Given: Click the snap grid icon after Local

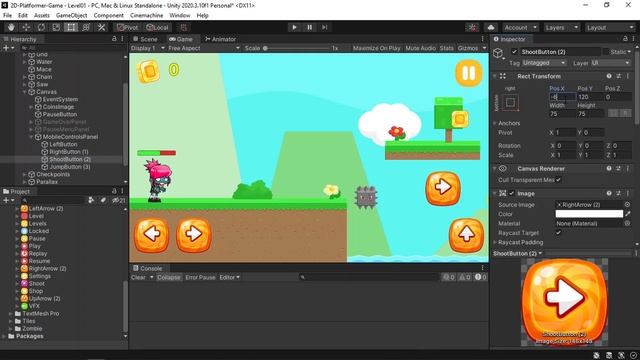Looking at the screenshot, I should 184,27.
